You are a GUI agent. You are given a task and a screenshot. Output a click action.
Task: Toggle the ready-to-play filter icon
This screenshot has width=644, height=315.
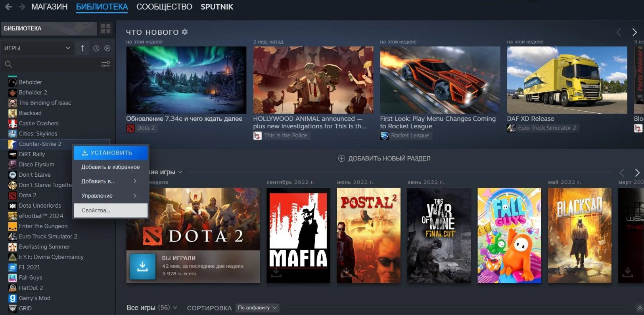pos(107,48)
